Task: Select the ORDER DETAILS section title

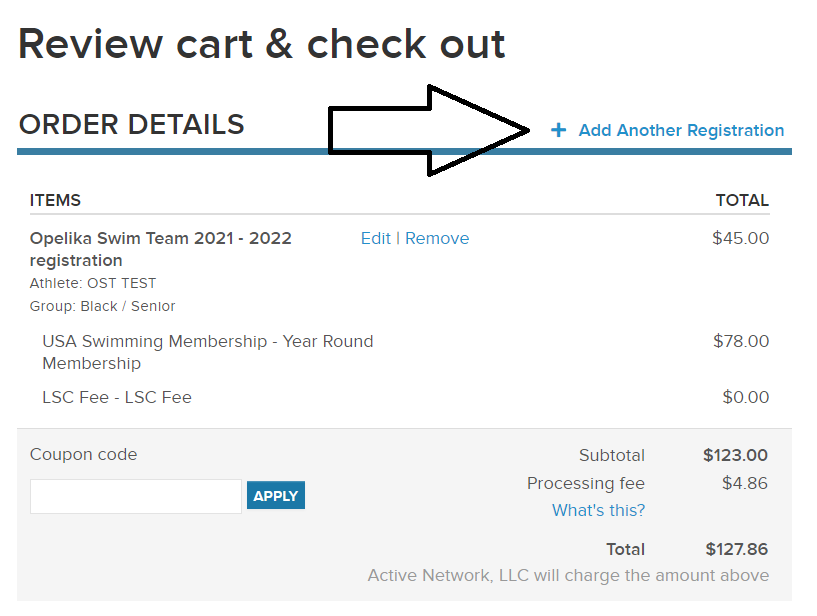Action: click(132, 125)
